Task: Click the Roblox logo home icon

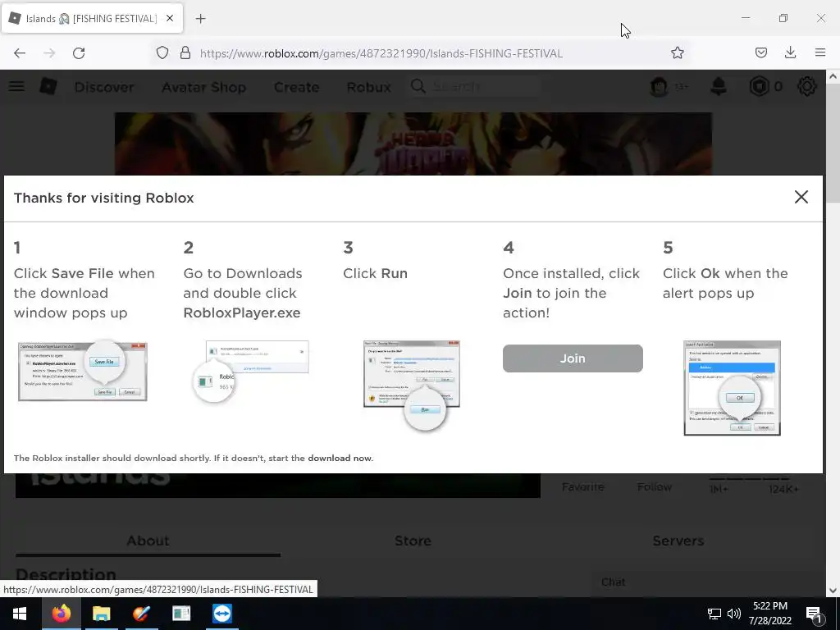Action: pyautogui.click(x=48, y=86)
